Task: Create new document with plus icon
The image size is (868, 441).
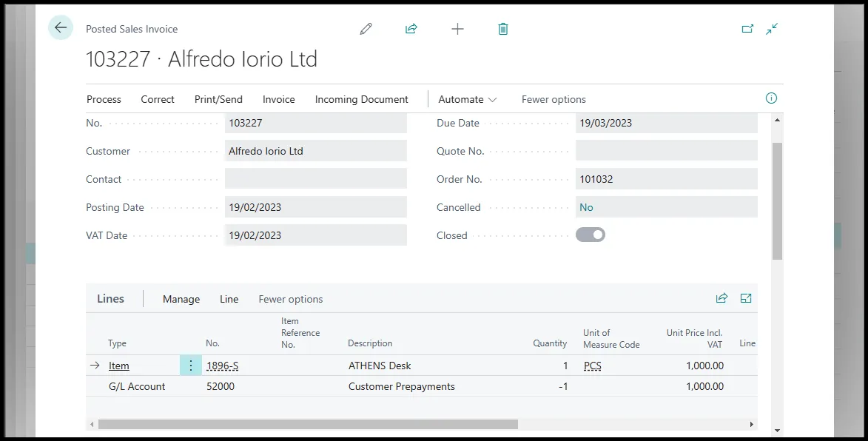Action: [x=457, y=29]
